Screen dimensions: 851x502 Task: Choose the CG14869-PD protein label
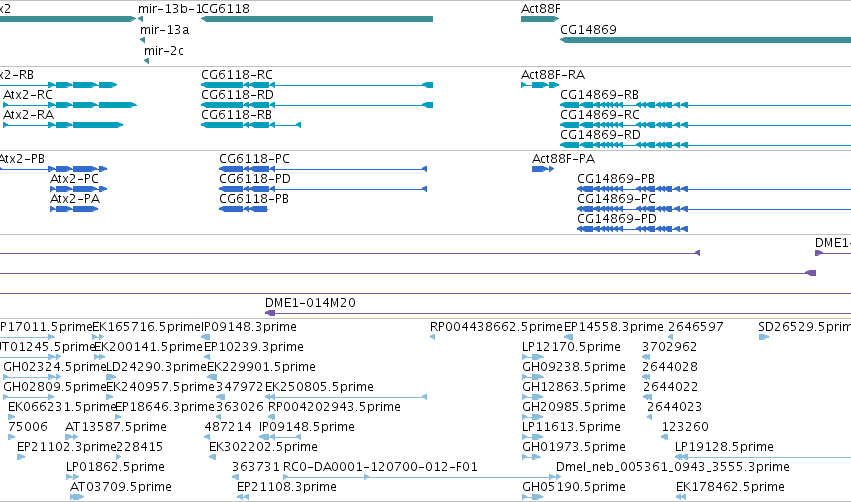617,219
